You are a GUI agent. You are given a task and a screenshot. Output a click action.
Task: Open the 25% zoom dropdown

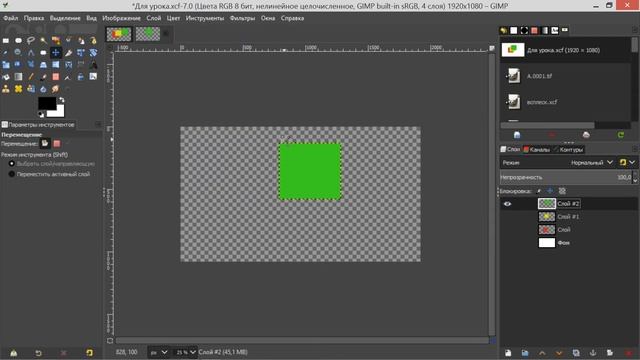[186, 352]
